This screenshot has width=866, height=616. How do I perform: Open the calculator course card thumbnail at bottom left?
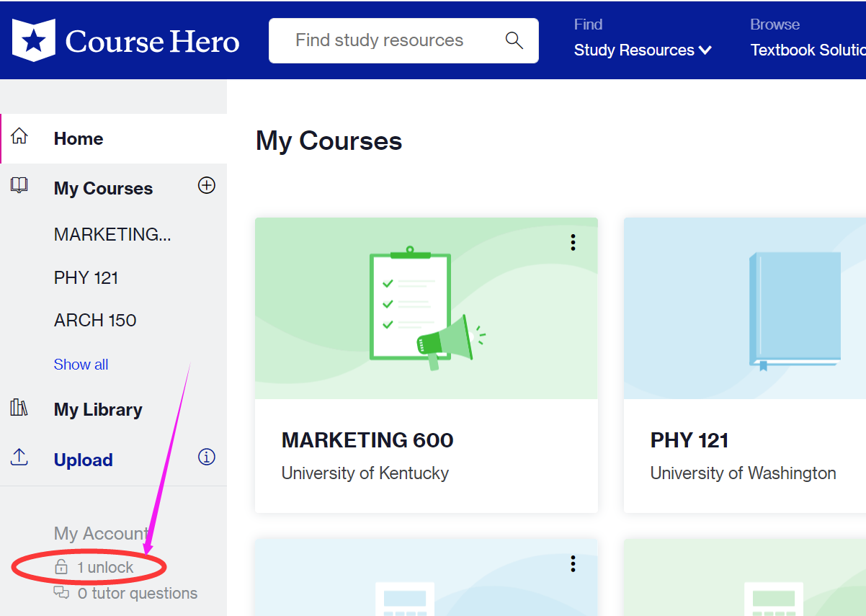(x=426, y=577)
